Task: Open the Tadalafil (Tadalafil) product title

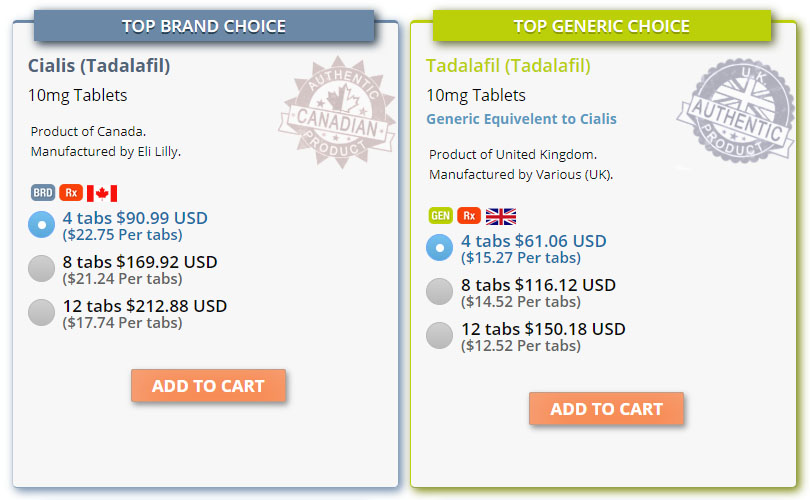Action: [x=508, y=66]
